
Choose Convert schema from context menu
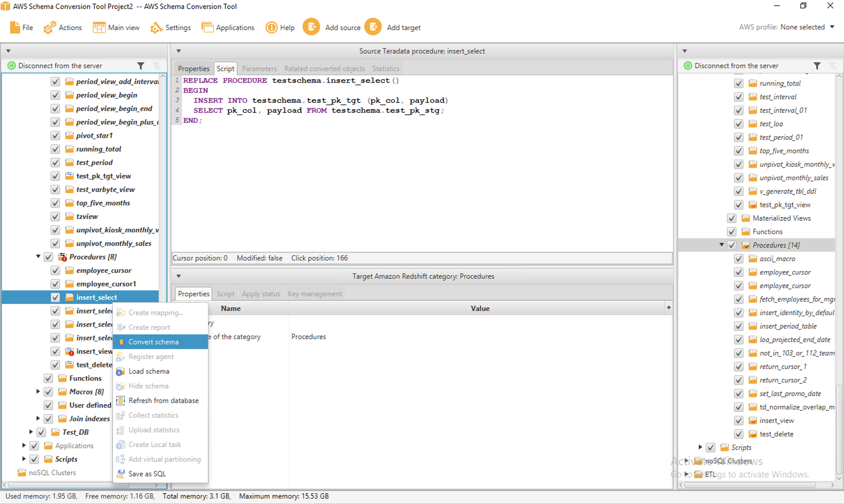[x=153, y=342]
